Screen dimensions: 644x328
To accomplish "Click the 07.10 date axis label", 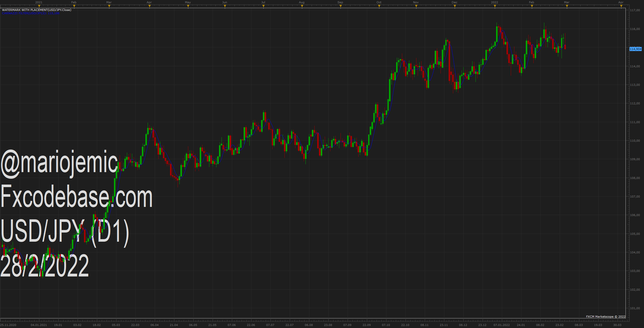I will click(386, 325).
